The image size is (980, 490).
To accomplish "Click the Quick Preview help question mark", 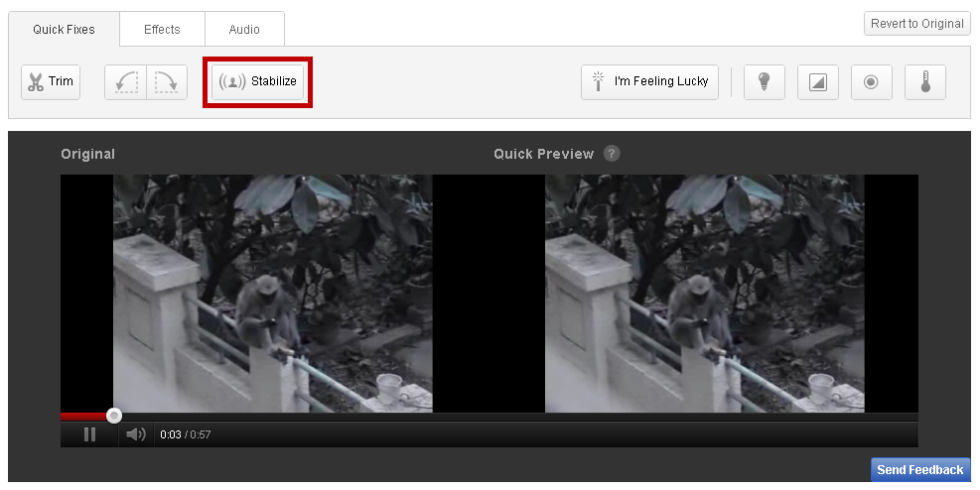I will [612, 154].
